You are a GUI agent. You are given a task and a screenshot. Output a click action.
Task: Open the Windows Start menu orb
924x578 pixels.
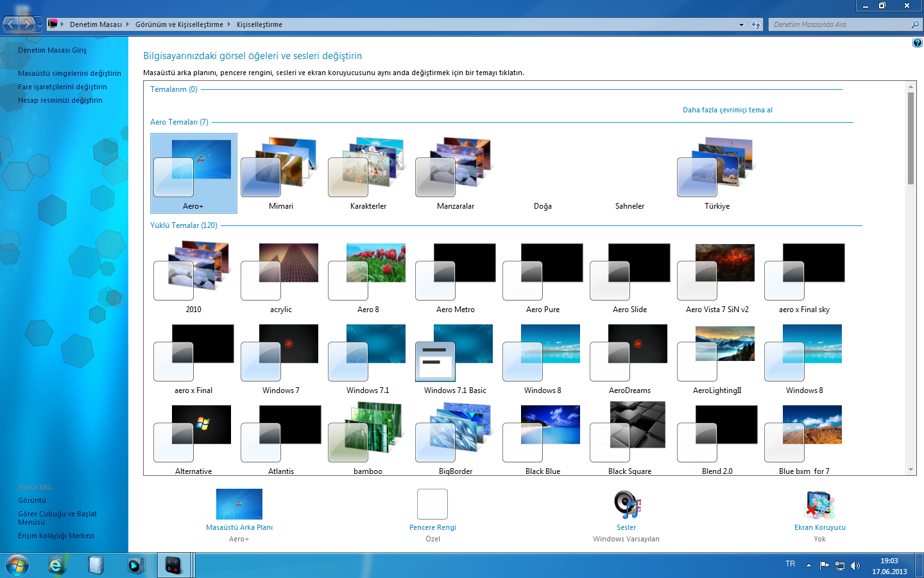(17, 565)
